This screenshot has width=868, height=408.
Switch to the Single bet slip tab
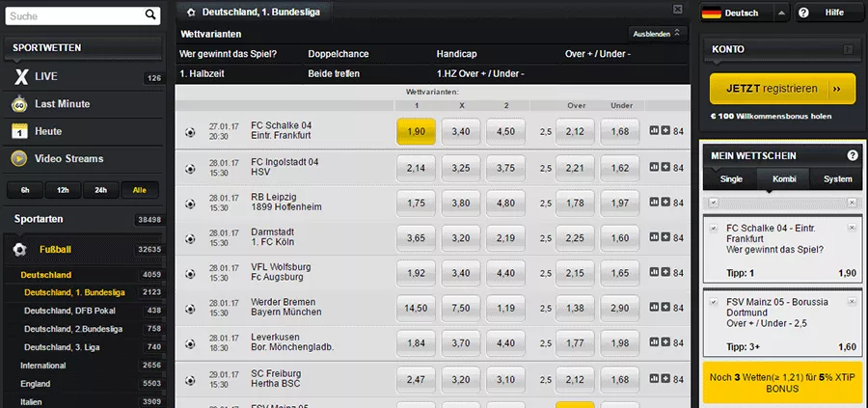731,178
